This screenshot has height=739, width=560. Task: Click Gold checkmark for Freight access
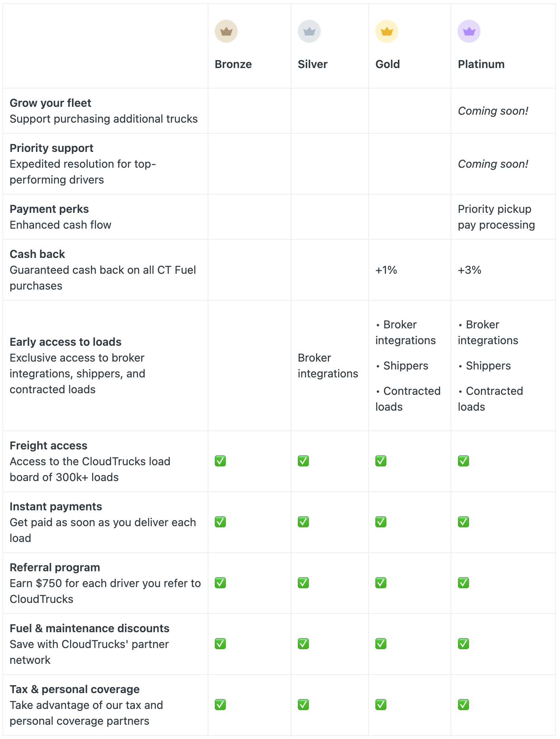[x=381, y=461]
